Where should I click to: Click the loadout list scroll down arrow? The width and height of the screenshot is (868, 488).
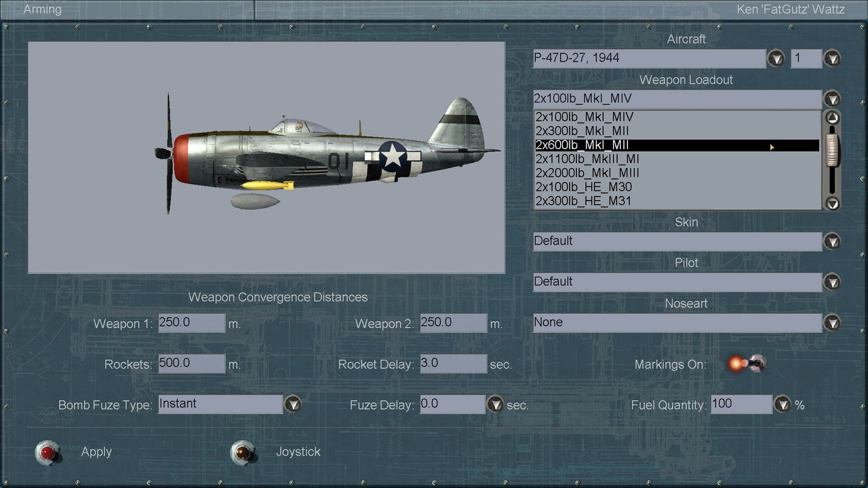pyautogui.click(x=832, y=203)
